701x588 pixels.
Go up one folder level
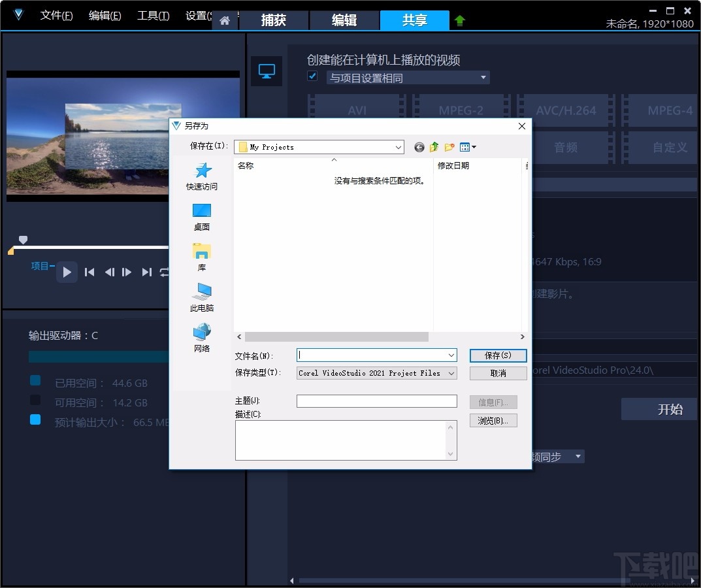click(x=434, y=147)
